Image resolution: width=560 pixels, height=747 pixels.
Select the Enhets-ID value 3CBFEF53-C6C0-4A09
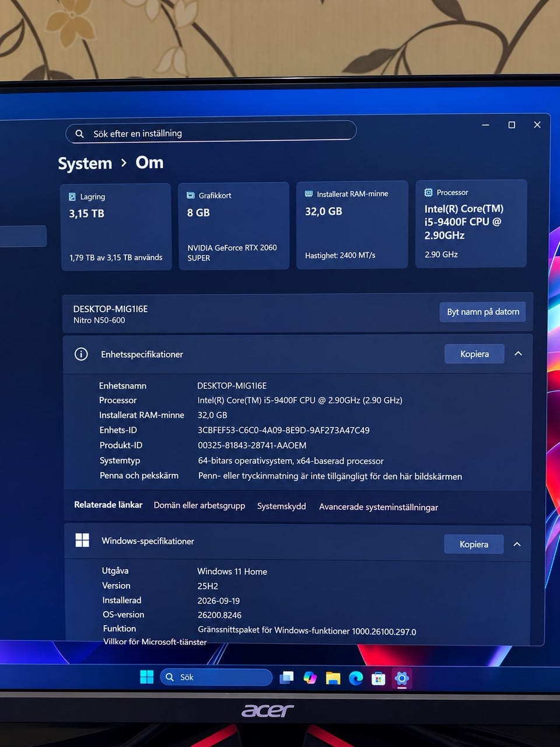(x=283, y=430)
